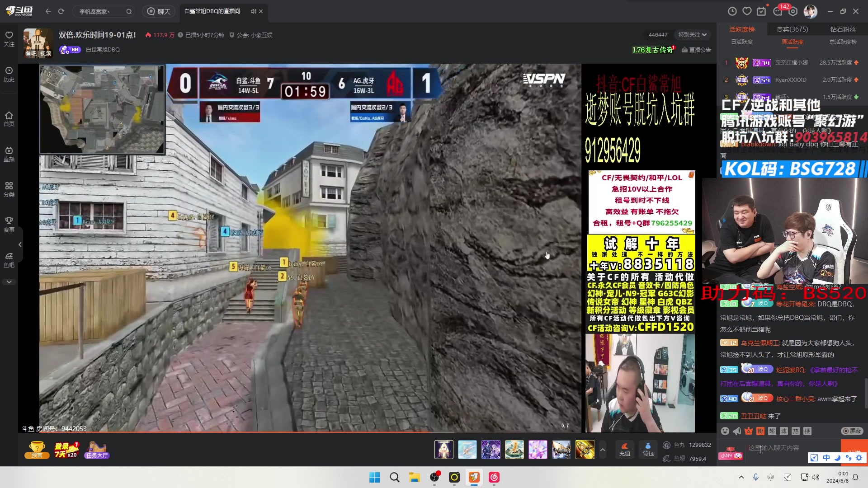868x488 pixels.
Task: Open 关注 in the left sidebar
Action: tap(9, 39)
